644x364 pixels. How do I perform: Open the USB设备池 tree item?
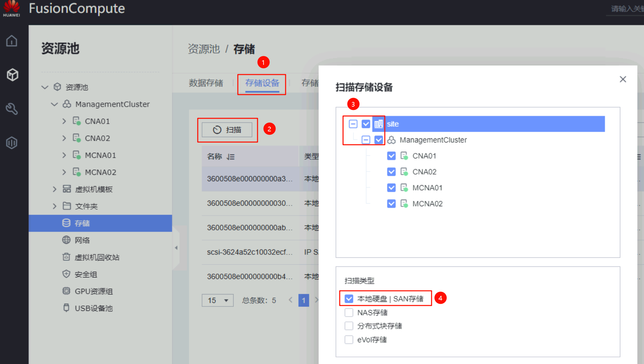pos(94,308)
